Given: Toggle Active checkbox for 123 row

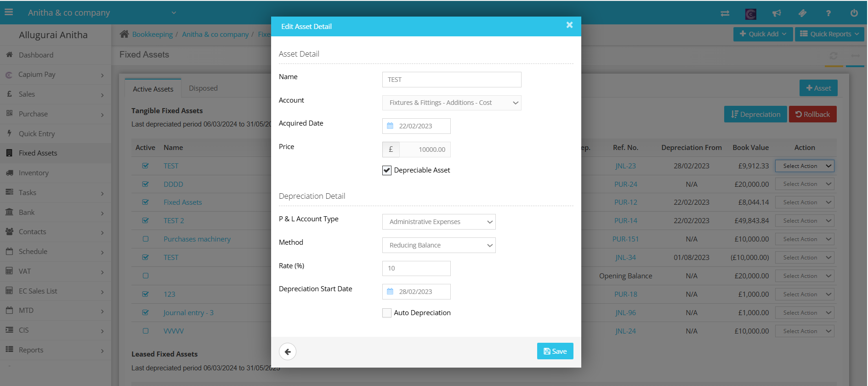Looking at the screenshot, I should (146, 294).
